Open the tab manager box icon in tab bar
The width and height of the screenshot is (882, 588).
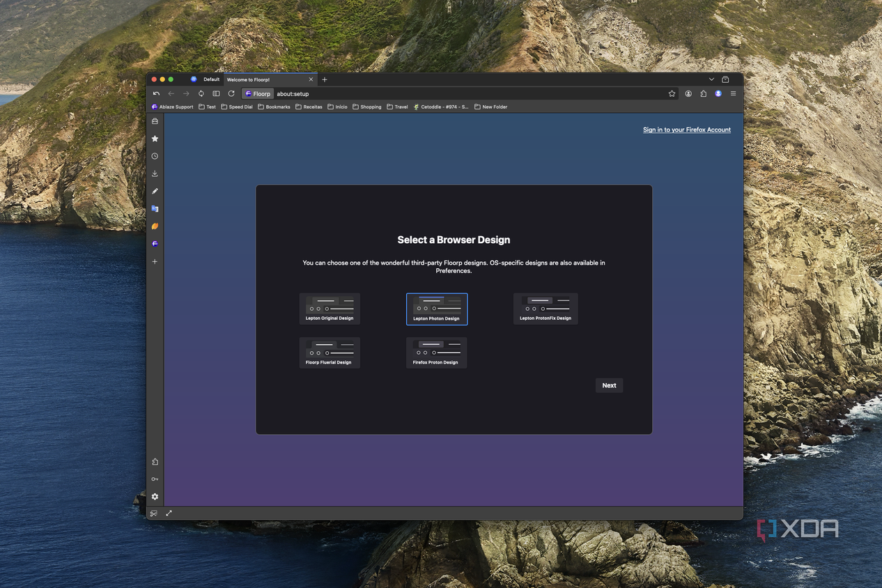[x=725, y=79]
